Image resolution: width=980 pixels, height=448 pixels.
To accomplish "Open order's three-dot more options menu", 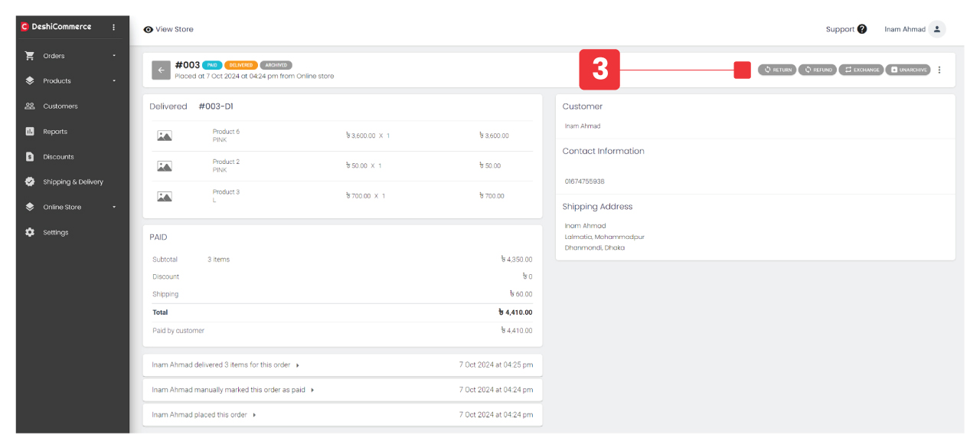I will [939, 70].
